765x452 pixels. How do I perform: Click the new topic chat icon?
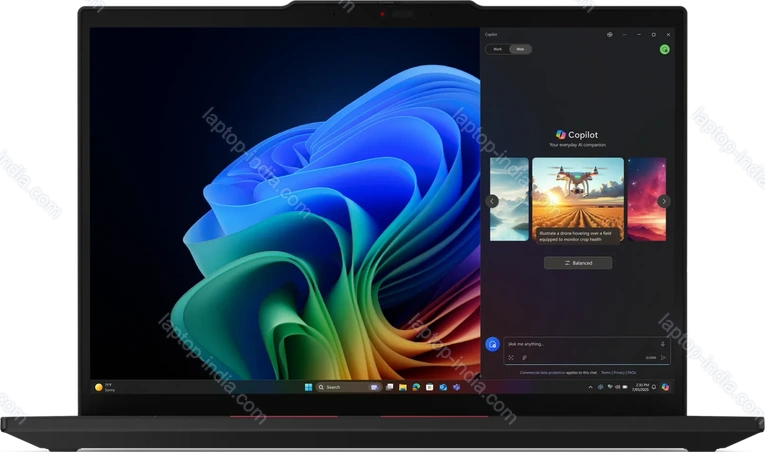[x=492, y=344]
